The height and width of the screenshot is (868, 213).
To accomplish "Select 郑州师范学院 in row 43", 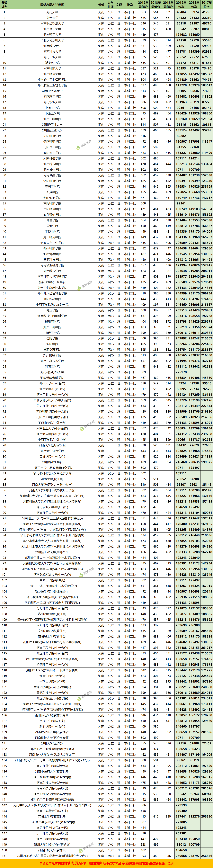I will pyautogui.click(x=52, y=248).
